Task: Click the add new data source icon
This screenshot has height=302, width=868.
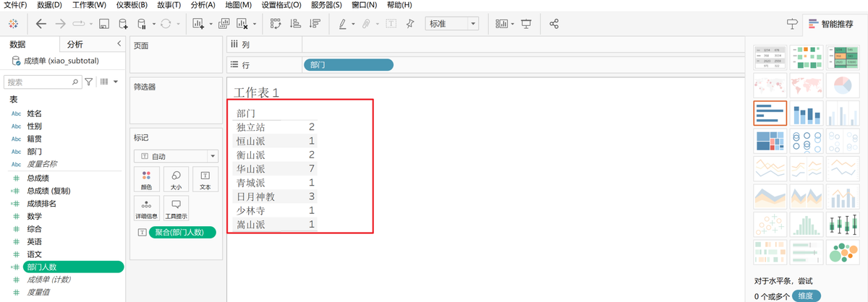Action: point(123,24)
